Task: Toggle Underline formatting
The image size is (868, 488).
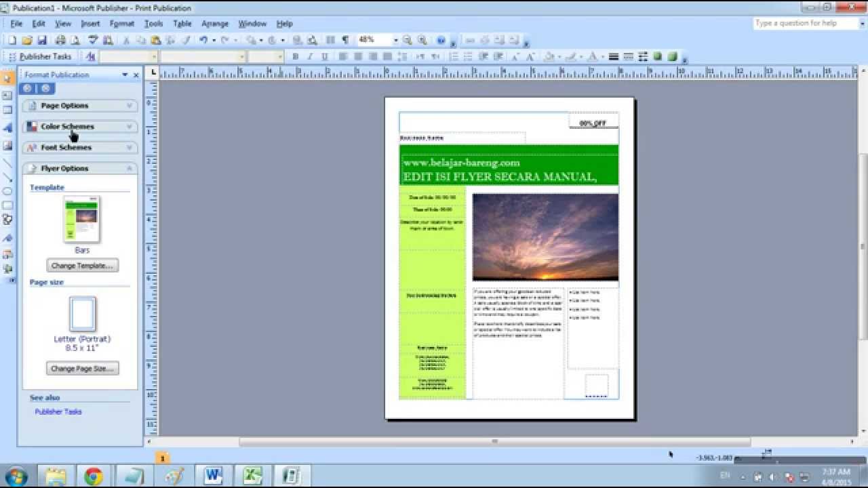Action: click(325, 57)
